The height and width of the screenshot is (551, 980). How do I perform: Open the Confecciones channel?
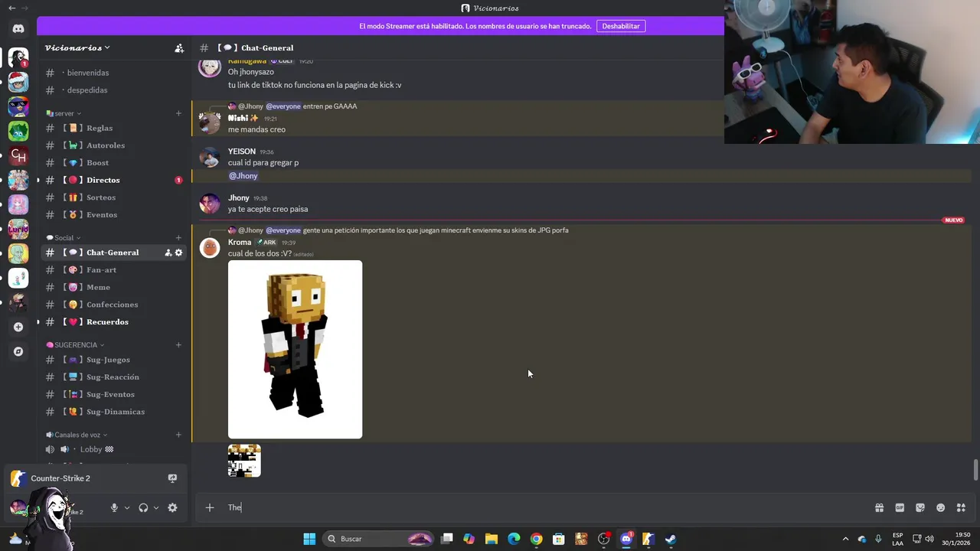coord(113,305)
